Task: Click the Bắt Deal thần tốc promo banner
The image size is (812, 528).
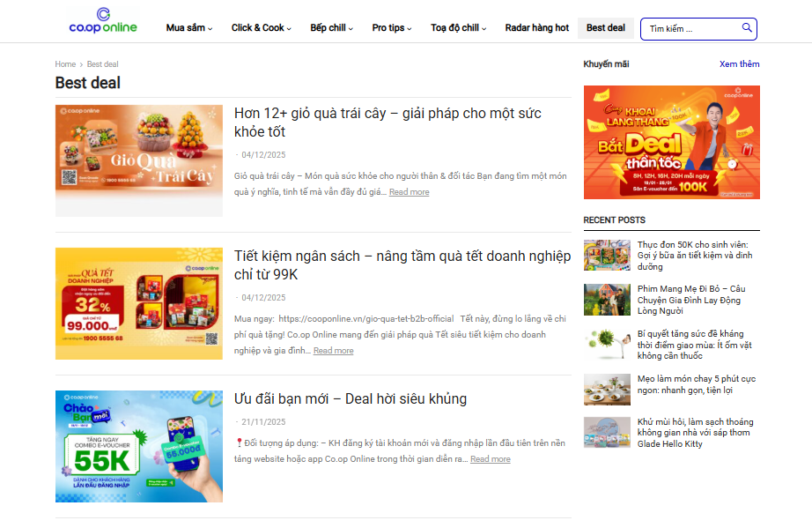Action: [x=671, y=142]
